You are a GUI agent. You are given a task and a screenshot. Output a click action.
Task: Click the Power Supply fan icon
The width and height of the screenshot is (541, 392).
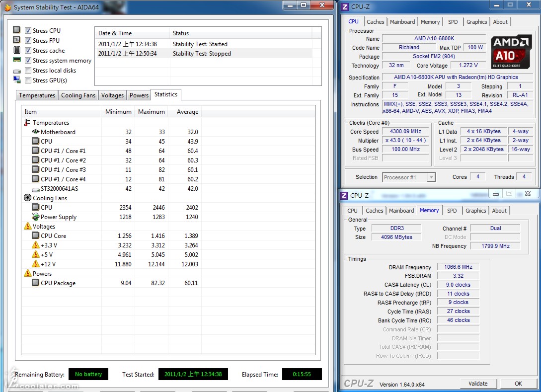pos(36,217)
